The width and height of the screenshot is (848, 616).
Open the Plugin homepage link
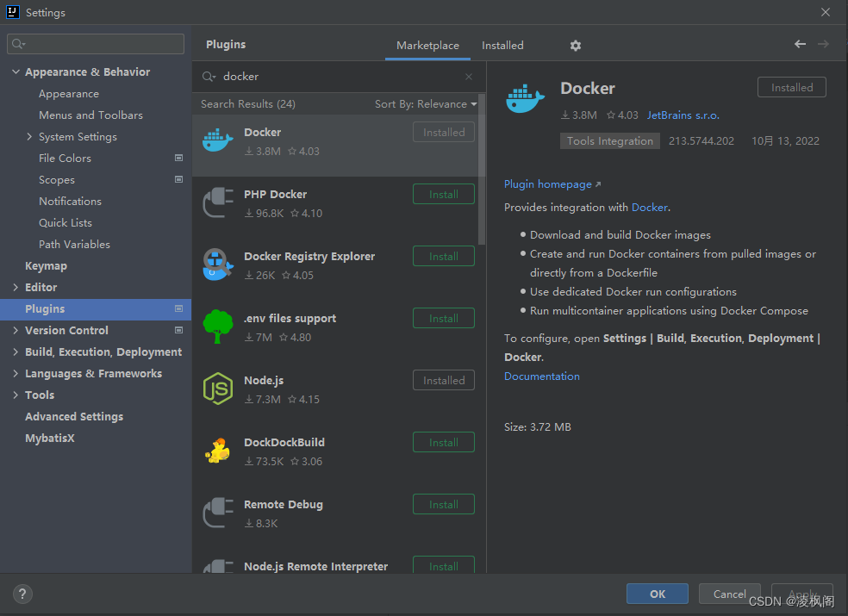tap(548, 184)
